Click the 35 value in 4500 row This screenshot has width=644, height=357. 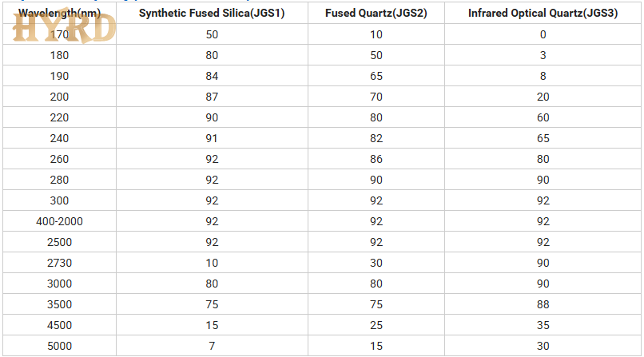543,325
